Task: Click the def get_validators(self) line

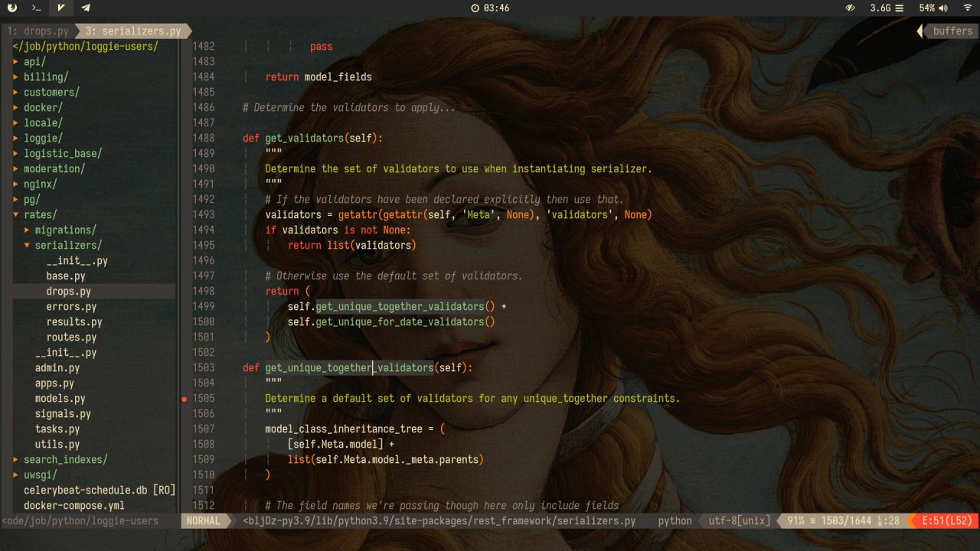Action: (312, 138)
